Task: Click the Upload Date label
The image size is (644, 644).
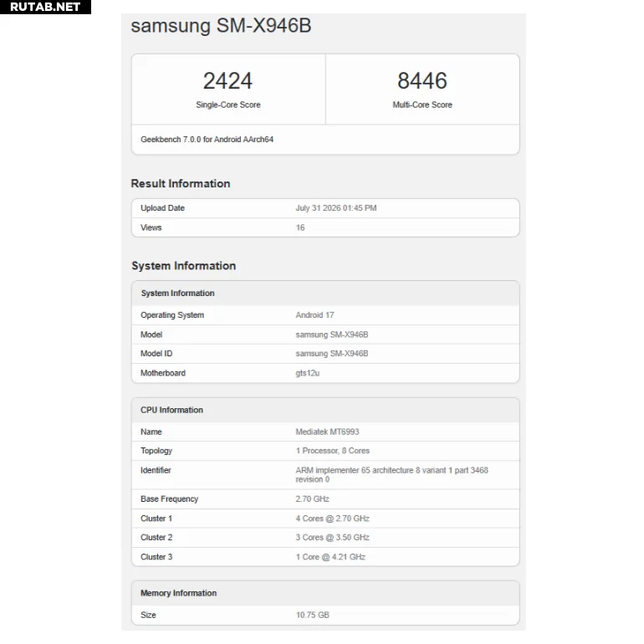Action: tap(162, 207)
